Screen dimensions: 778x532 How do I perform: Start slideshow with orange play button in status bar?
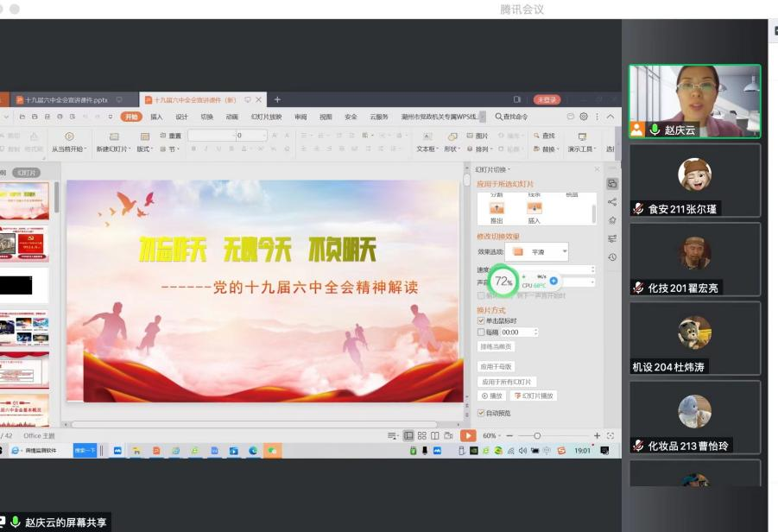[467, 436]
